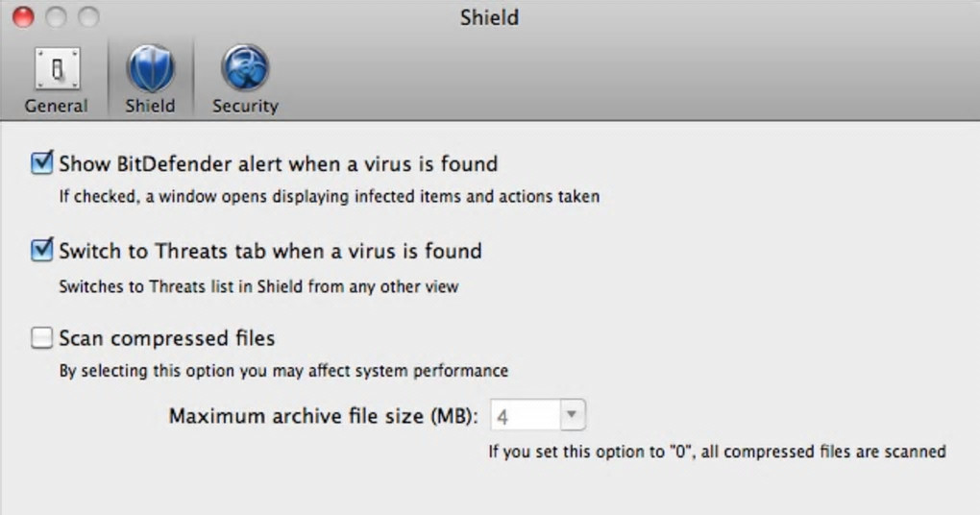Click the Shield window title text
Image resolution: width=980 pixels, height=515 pixels.
coord(489,17)
